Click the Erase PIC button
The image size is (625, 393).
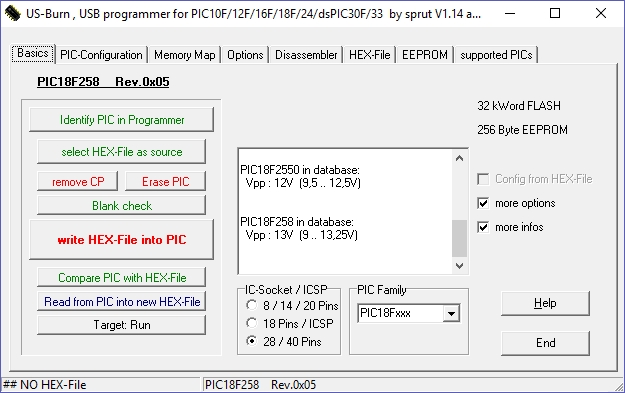pos(165,182)
